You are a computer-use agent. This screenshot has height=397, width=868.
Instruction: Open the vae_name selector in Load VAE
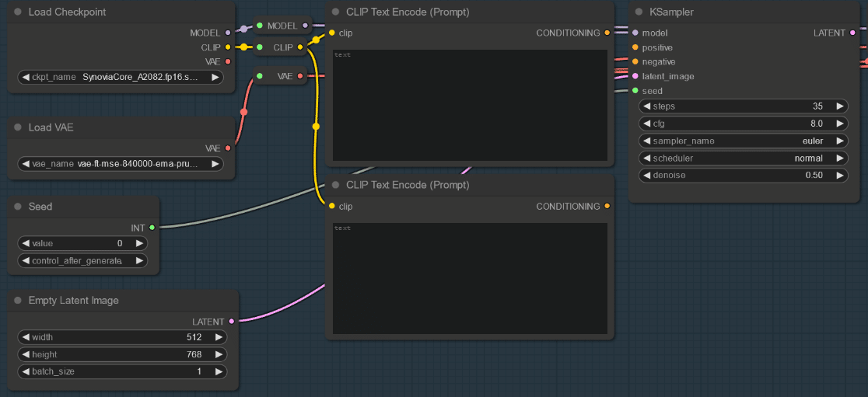[x=121, y=164]
